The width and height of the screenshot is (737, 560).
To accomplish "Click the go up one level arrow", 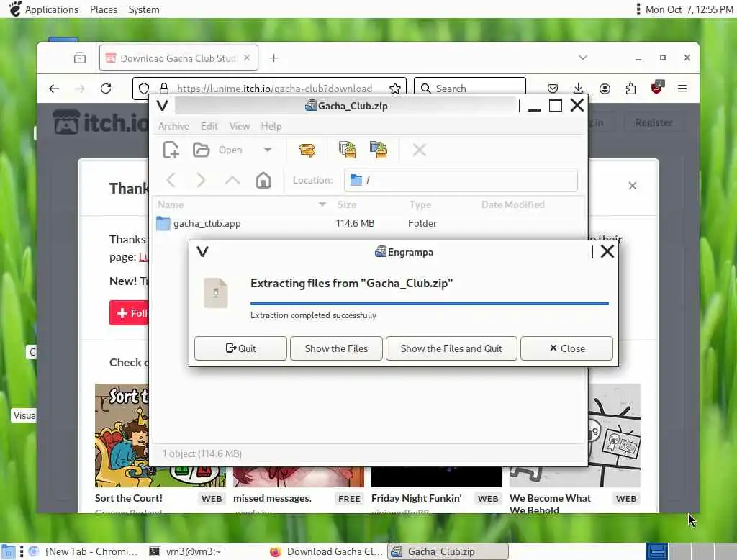I will pyautogui.click(x=232, y=180).
